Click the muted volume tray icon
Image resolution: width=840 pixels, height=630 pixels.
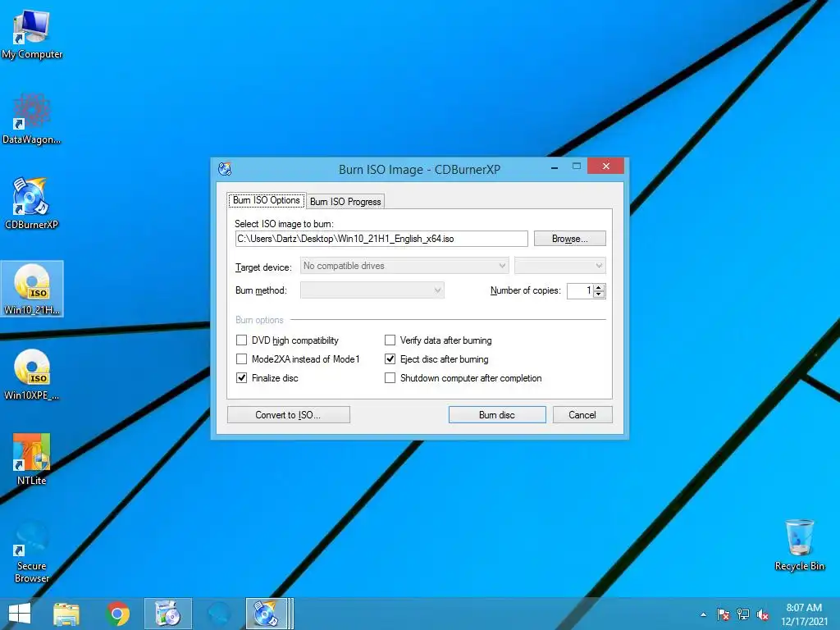click(x=763, y=614)
